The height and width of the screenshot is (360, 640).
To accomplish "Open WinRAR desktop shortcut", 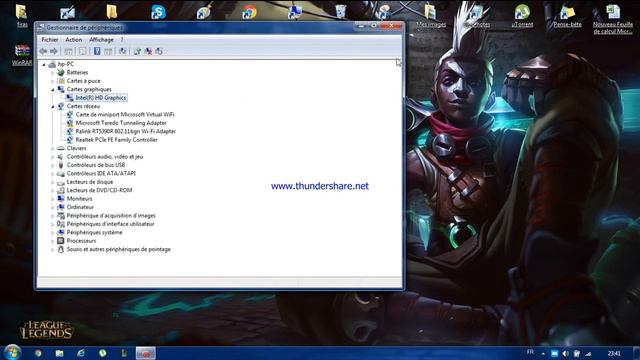I will [22, 55].
